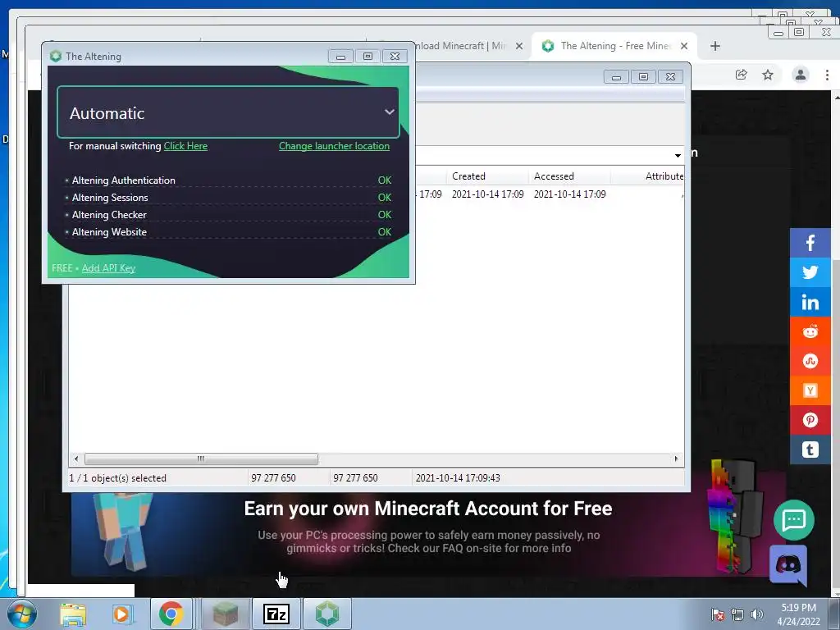The image size is (840, 630).
Task: Click the 5:19 PM taskbar clock
Action: pyautogui.click(x=798, y=614)
